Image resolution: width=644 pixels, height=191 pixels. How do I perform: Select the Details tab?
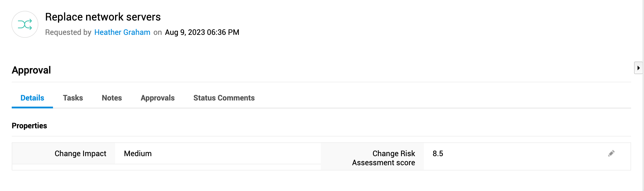pyautogui.click(x=32, y=98)
